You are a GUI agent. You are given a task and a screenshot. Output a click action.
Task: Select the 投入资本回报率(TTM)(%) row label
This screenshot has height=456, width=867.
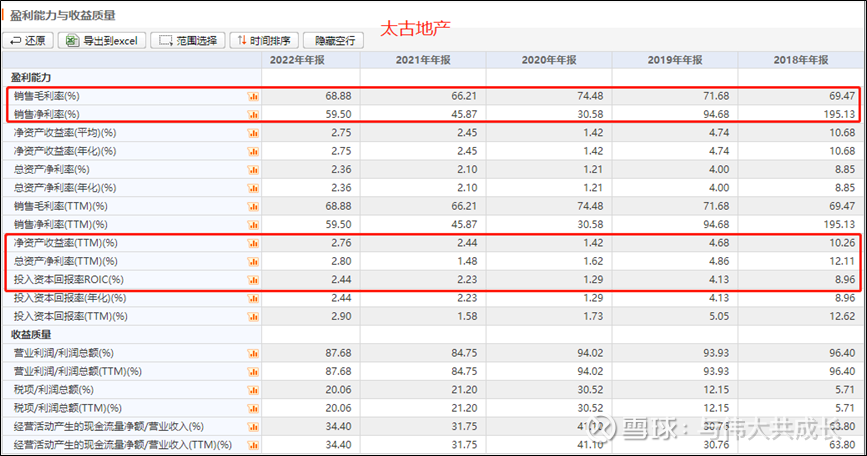[x=70, y=316]
